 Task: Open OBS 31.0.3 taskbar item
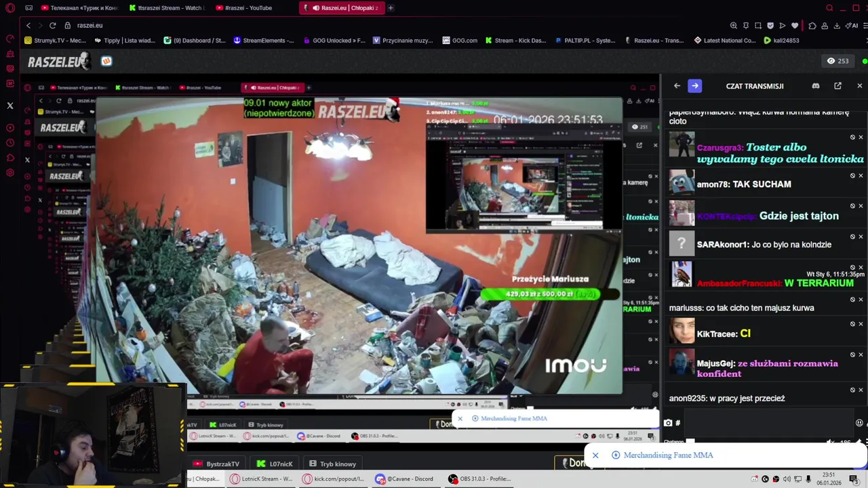point(479,479)
